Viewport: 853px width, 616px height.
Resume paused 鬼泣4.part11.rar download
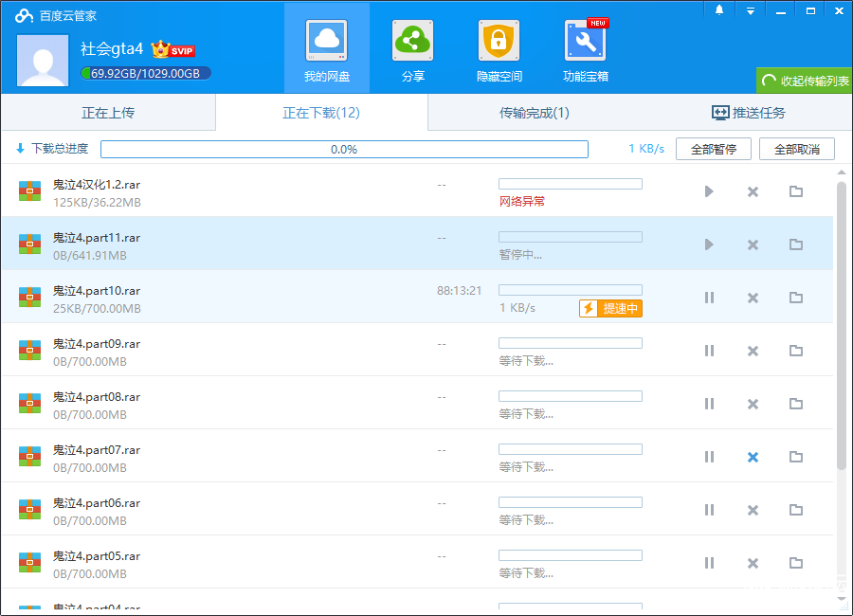(x=709, y=245)
